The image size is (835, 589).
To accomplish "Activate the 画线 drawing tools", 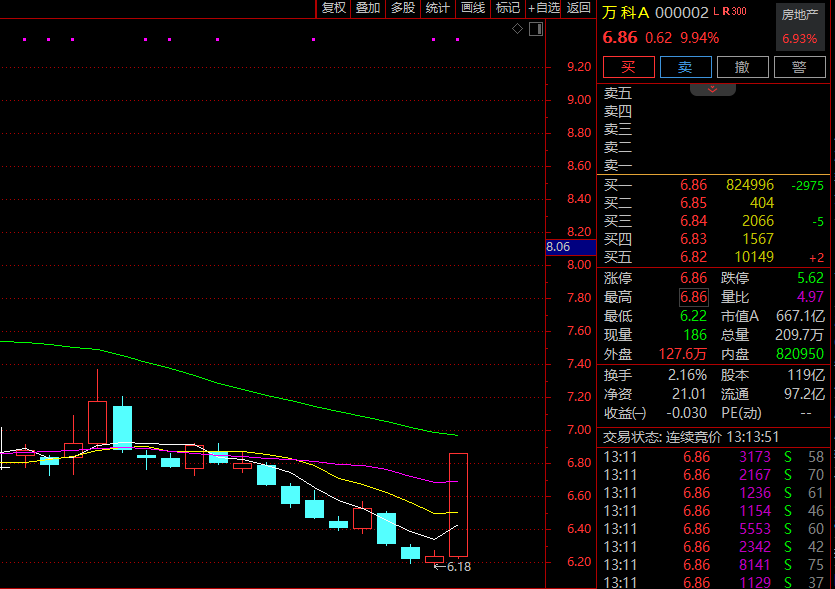I will (x=473, y=8).
